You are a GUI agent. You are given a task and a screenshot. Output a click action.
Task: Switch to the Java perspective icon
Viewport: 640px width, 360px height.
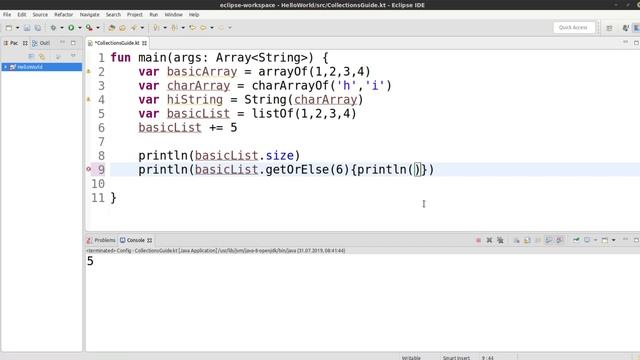click(626, 28)
